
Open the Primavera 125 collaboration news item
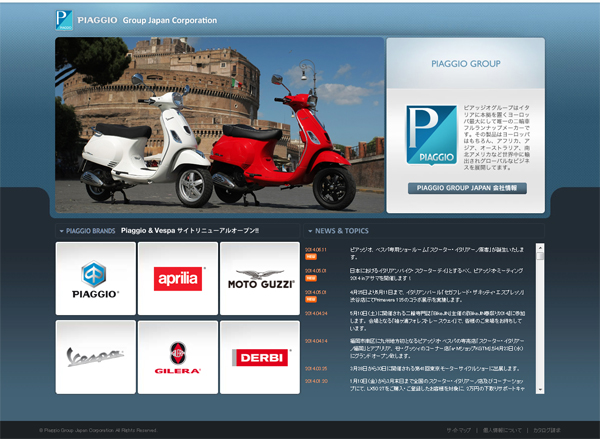click(437, 296)
